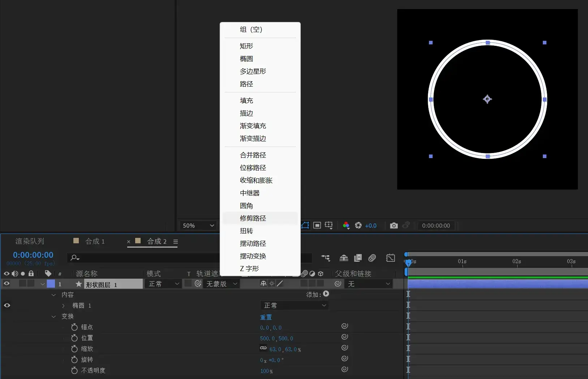588x379 pixels.
Task: Click the lock column header icon
Action: pos(31,274)
